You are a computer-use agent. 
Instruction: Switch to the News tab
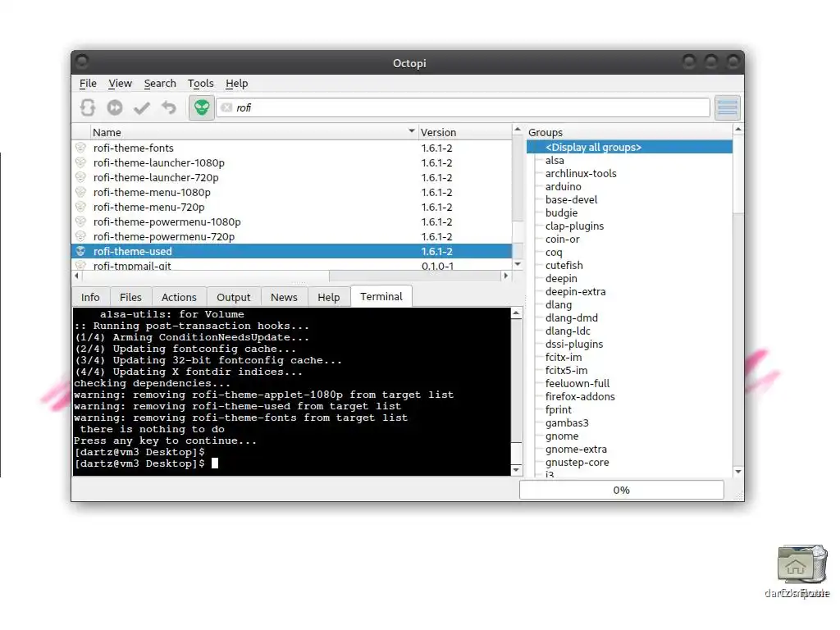click(284, 297)
